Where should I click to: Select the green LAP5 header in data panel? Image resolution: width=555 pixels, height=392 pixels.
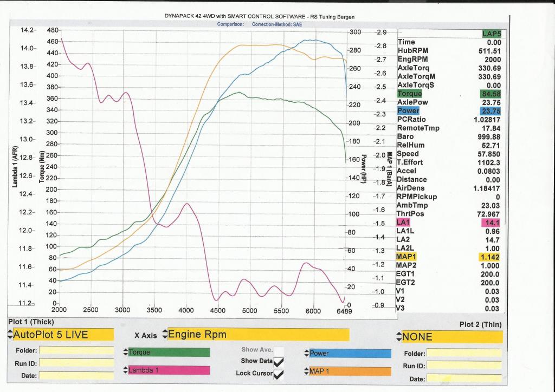[x=492, y=34]
